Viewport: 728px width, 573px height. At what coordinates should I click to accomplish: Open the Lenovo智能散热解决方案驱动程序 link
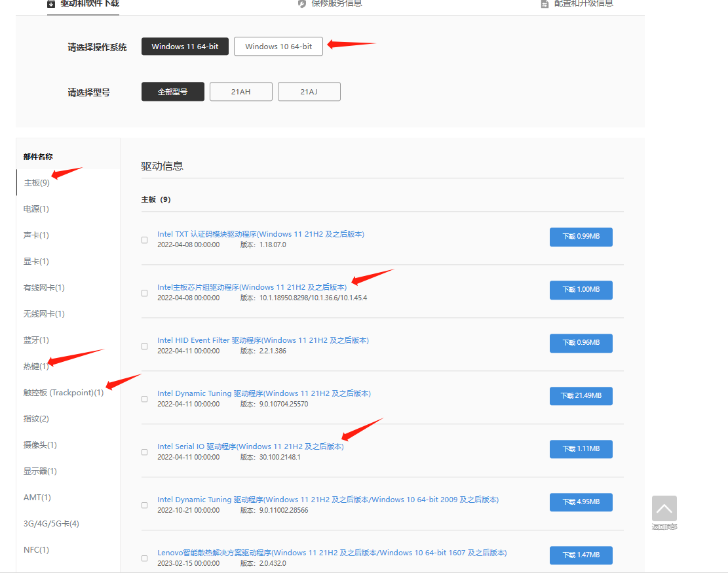pos(332,553)
